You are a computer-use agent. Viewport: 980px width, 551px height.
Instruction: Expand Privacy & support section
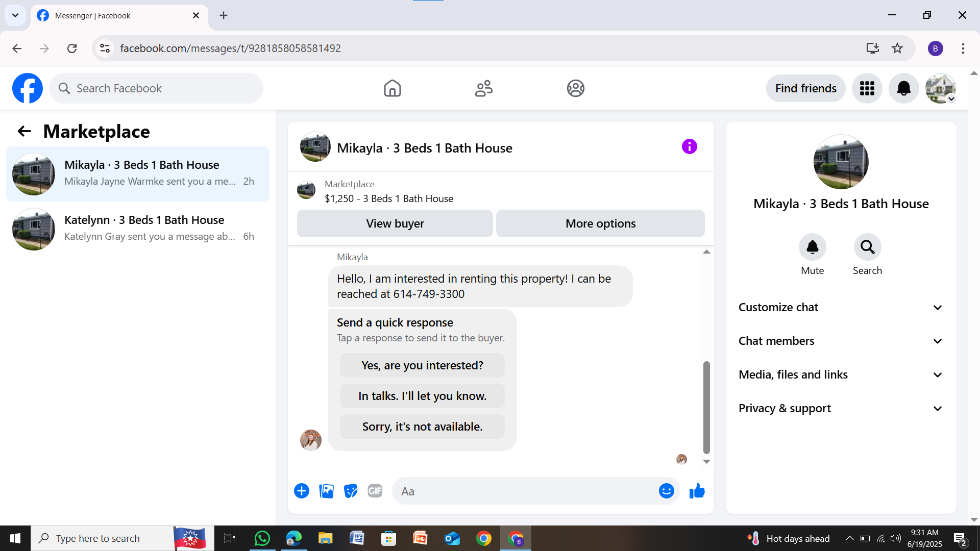point(841,408)
